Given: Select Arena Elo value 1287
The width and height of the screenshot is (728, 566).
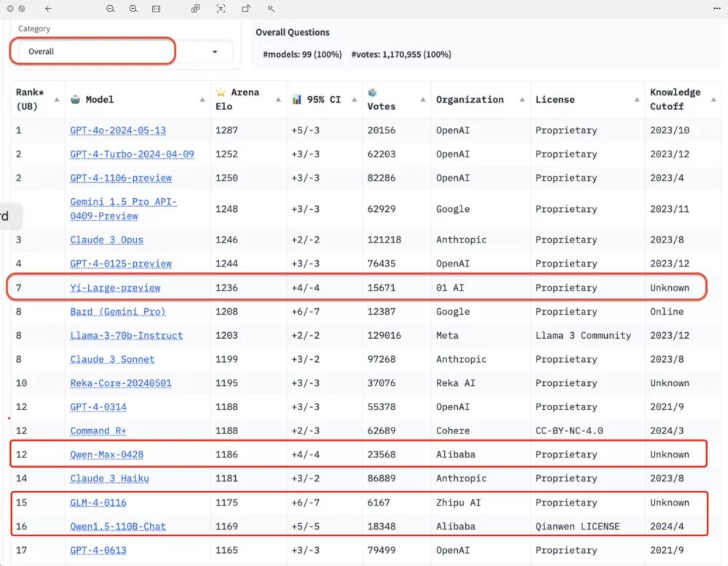Looking at the screenshot, I should tap(226, 130).
